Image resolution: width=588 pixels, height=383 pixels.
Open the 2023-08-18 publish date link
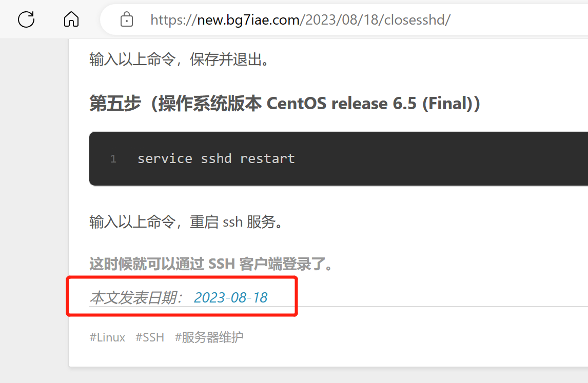pyautogui.click(x=230, y=297)
